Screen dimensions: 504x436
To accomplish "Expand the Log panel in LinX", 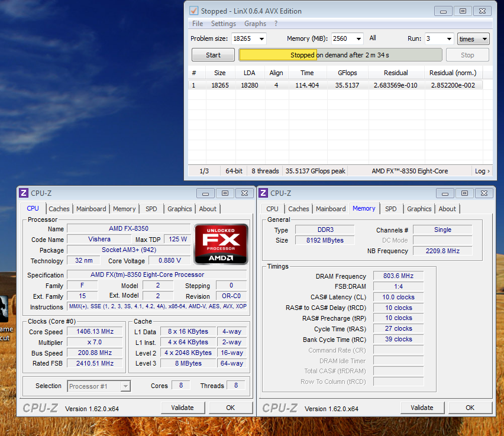I will (x=483, y=171).
